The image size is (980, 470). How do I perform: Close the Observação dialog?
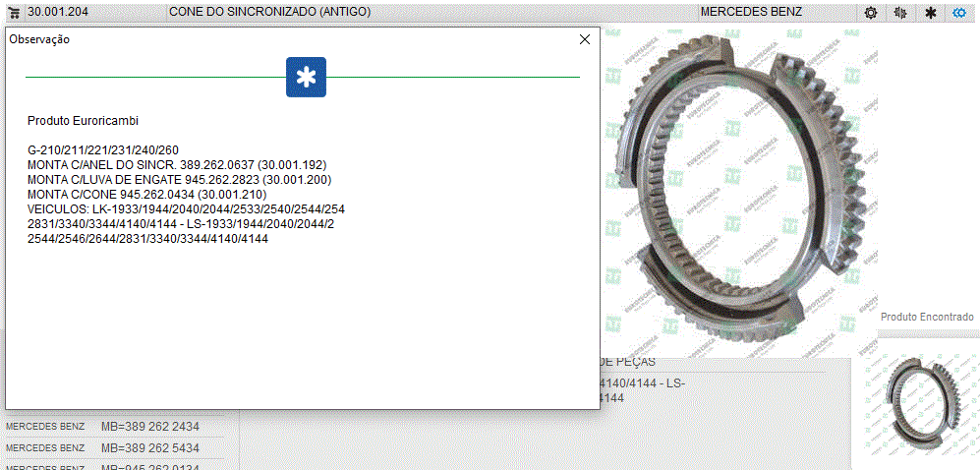[585, 39]
